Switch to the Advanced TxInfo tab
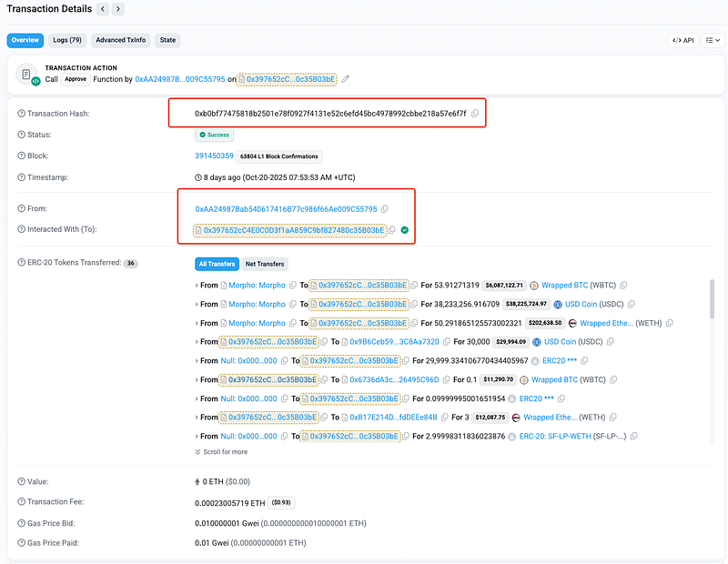The height and width of the screenshot is (564, 728). point(121,40)
